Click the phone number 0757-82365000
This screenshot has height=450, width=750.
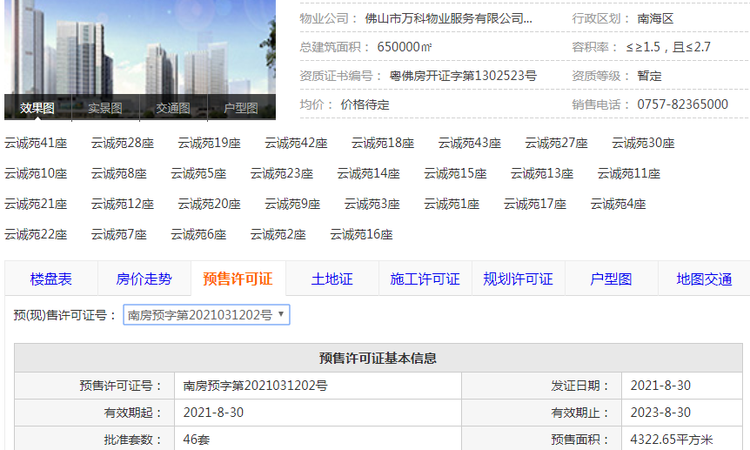[x=683, y=104]
